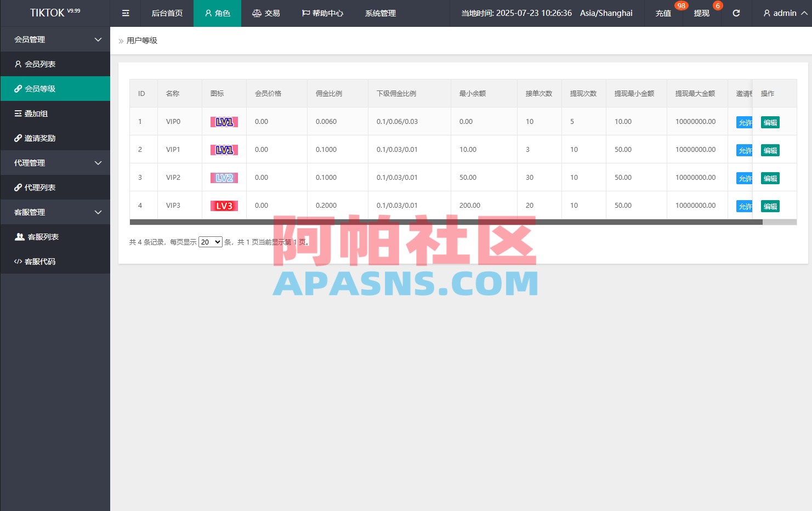The image size is (812, 511).
Task: Open the 帮助中心 menu
Action: coord(322,13)
